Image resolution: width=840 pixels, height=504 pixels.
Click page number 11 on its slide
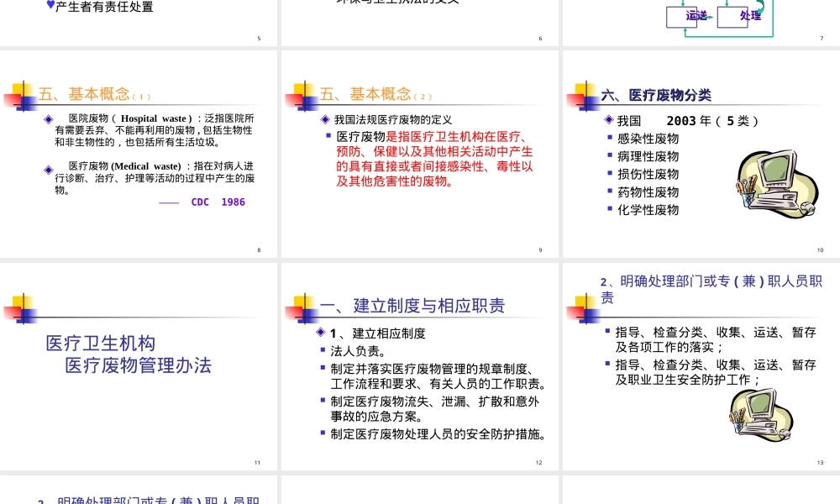(x=257, y=463)
